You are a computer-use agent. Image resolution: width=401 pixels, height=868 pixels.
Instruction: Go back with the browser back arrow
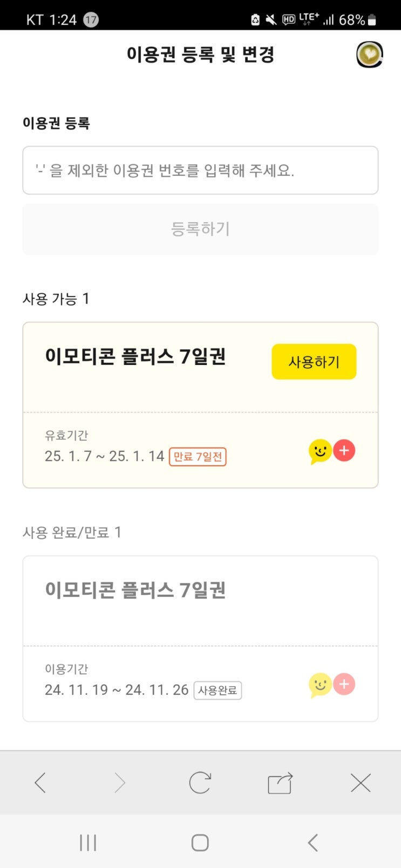tap(40, 783)
